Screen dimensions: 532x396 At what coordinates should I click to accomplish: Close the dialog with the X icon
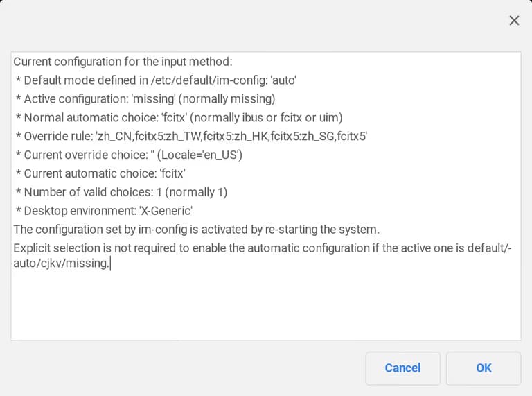coord(514,21)
